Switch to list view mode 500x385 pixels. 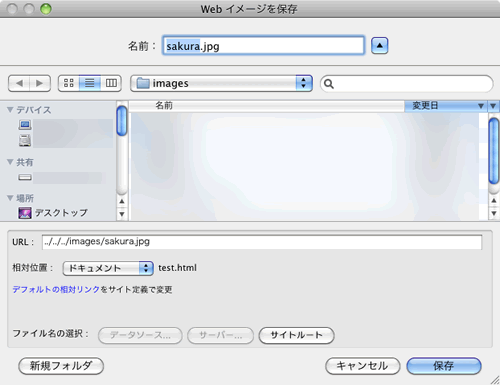coord(90,83)
